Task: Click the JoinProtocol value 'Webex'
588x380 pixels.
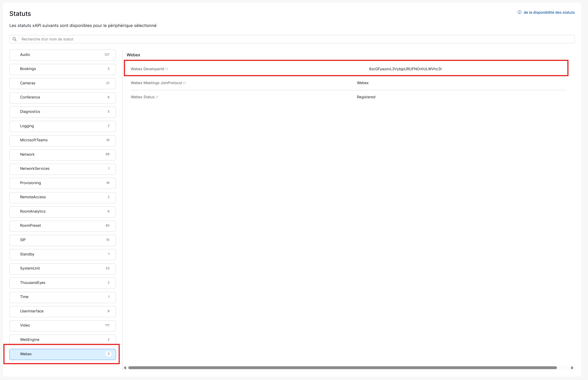Action: coord(363,83)
